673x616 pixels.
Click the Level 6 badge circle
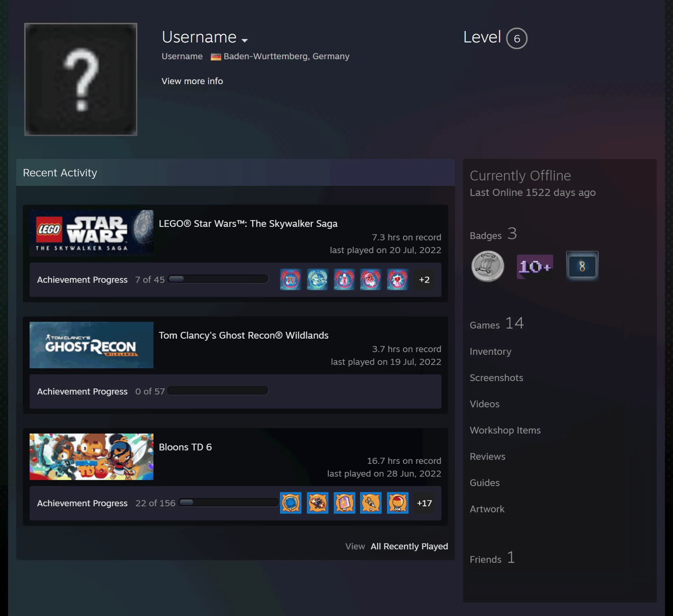[517, 38]
